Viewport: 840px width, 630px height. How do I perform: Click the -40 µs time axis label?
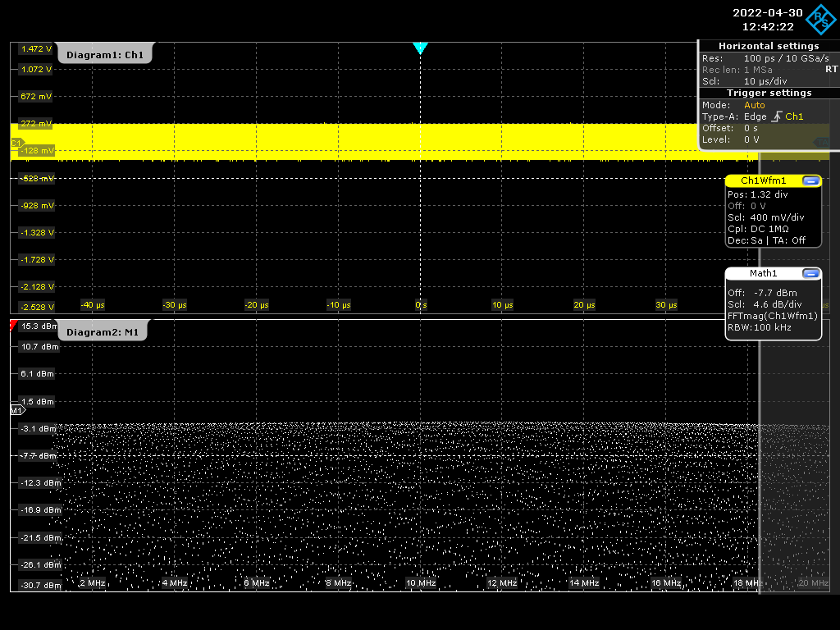[x=93, y=305]
